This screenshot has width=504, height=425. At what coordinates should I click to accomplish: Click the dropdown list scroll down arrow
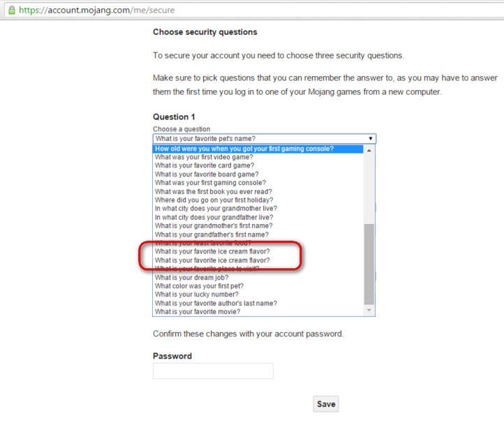pos(369,311)
